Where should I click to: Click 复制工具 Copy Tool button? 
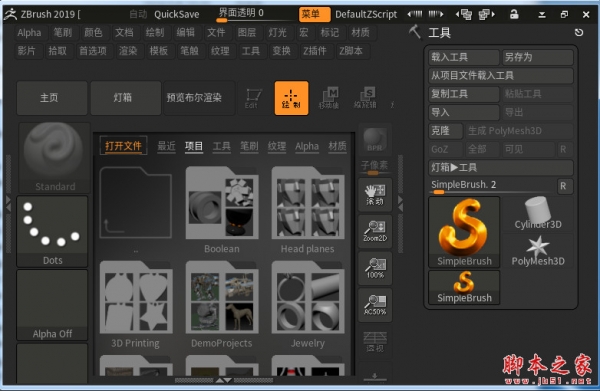coord(464,94)
